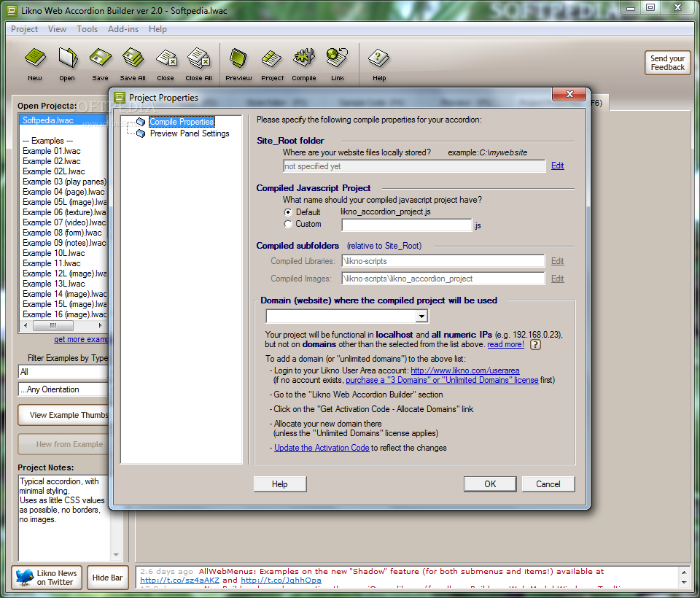The width and height of the screenshot is (700, 598).
Task: Open the t.co/sz4aAKZ news link
Action: click(x=179, y=580)
